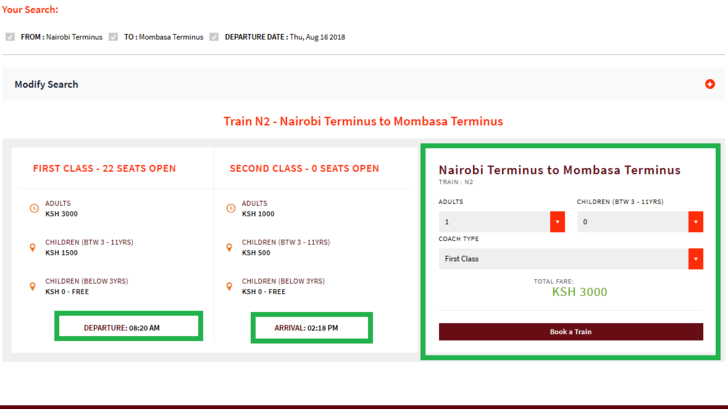Click the KSH 1500 first class children fare

(61, 253)
